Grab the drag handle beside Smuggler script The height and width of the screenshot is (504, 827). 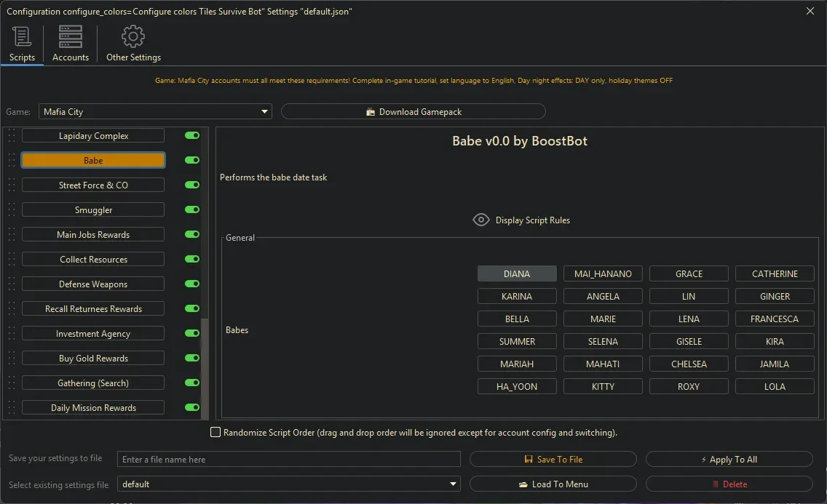tap(11, 210)
